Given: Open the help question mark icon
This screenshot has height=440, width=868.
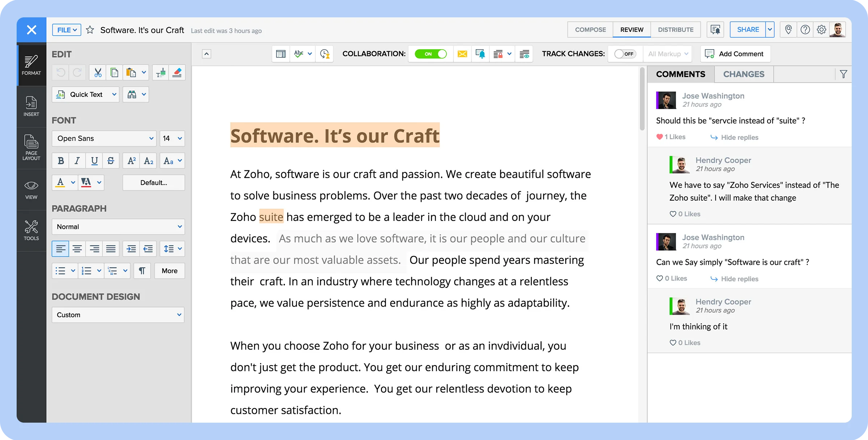Looking at the screenshot, I should pyautogui.click(x=805, y=30).
